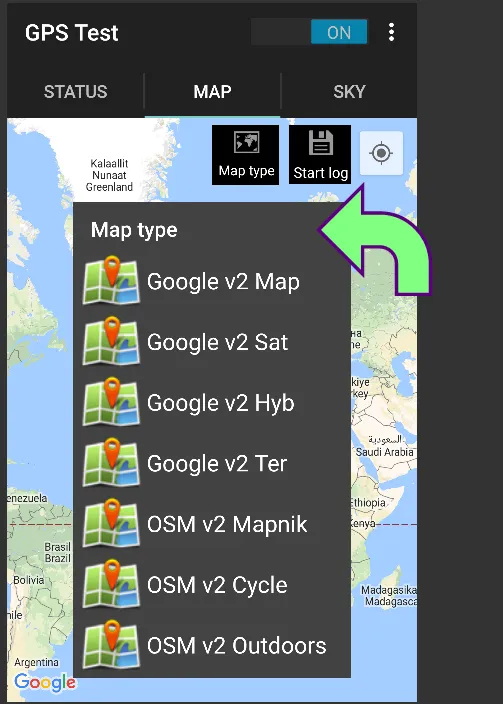Toggle the GPS ON switch
The height and width of the screenshot is (704, 503).
(309, 32)
